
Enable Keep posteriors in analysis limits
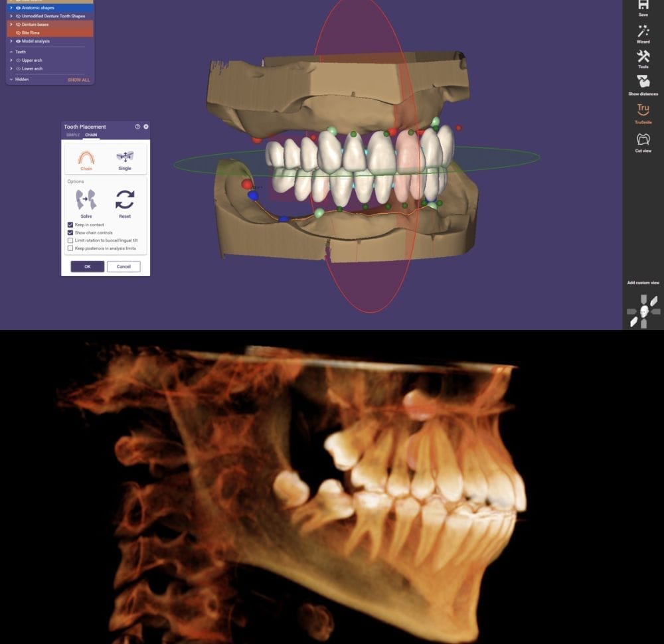click(70, 248)
